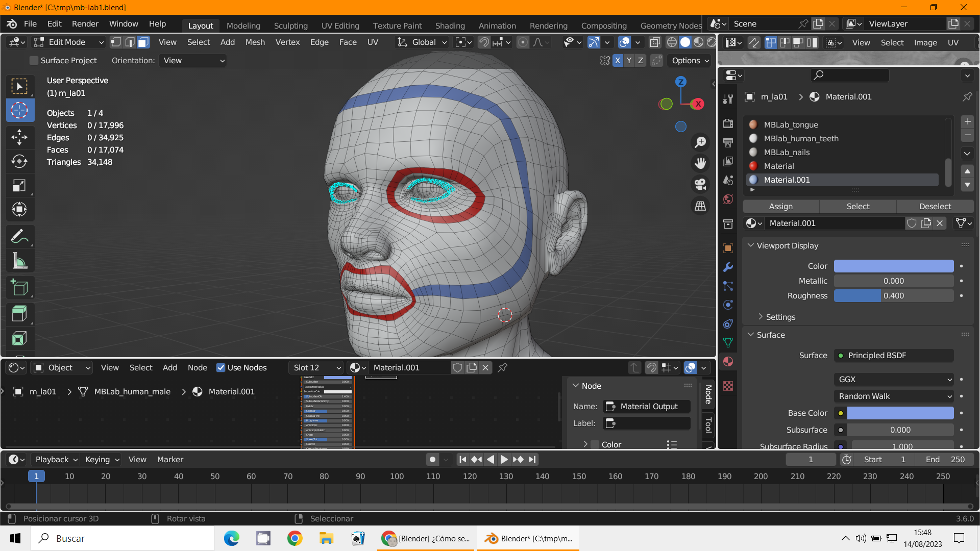The height and width of the screenshot is (551, 980).
Task: Select the Rotate tool in the toolbar
Action: [x=19, y=161]
